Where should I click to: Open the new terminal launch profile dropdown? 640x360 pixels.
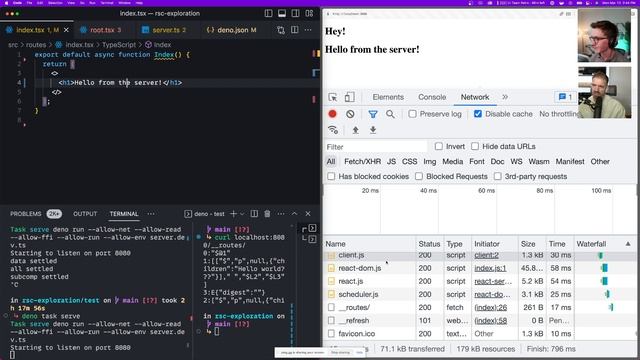pyautogui.click(x=242, y=214)
